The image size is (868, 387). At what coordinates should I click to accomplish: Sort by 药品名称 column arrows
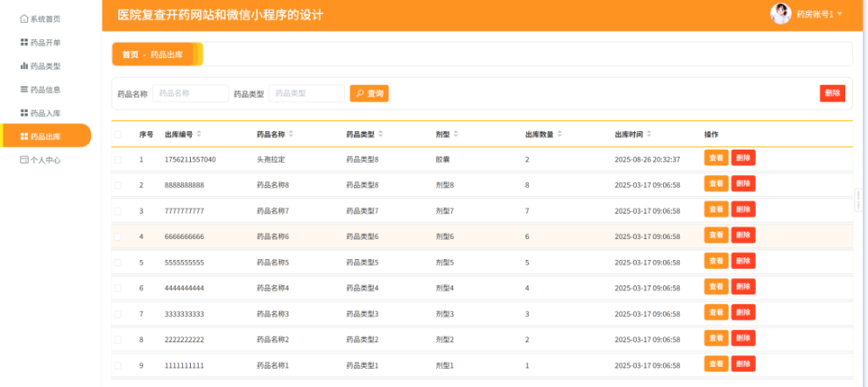(291, 134)
